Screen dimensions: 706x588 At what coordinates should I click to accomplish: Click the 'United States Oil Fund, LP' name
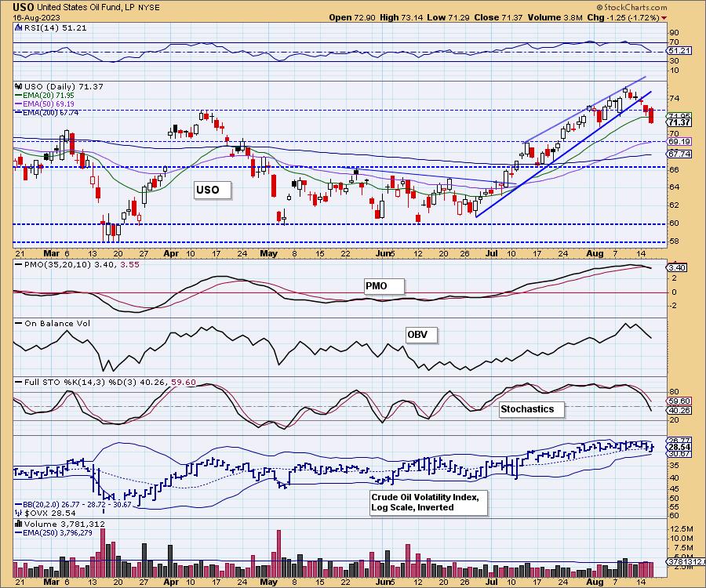click(86, 7)
